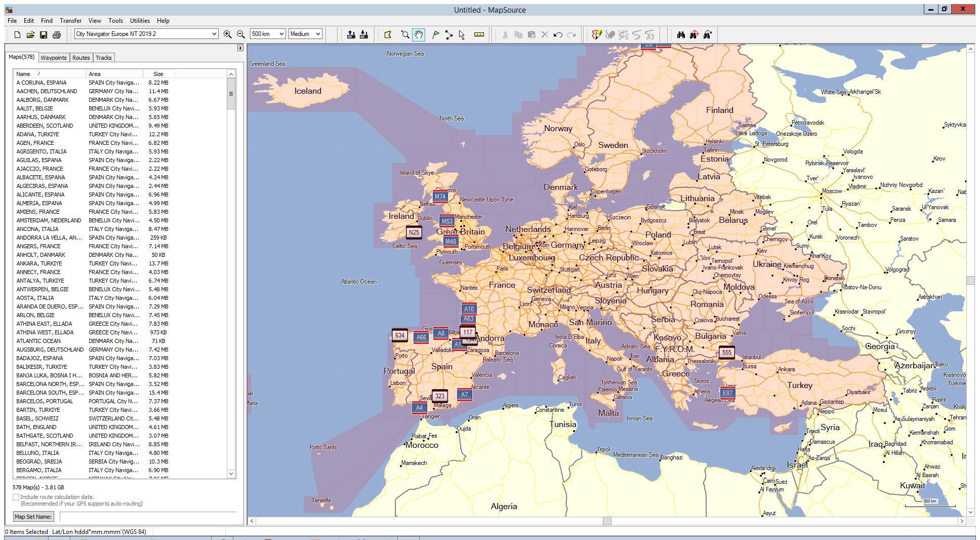
Task: Click the Cut scissors icon
Action: pos(505,34)
